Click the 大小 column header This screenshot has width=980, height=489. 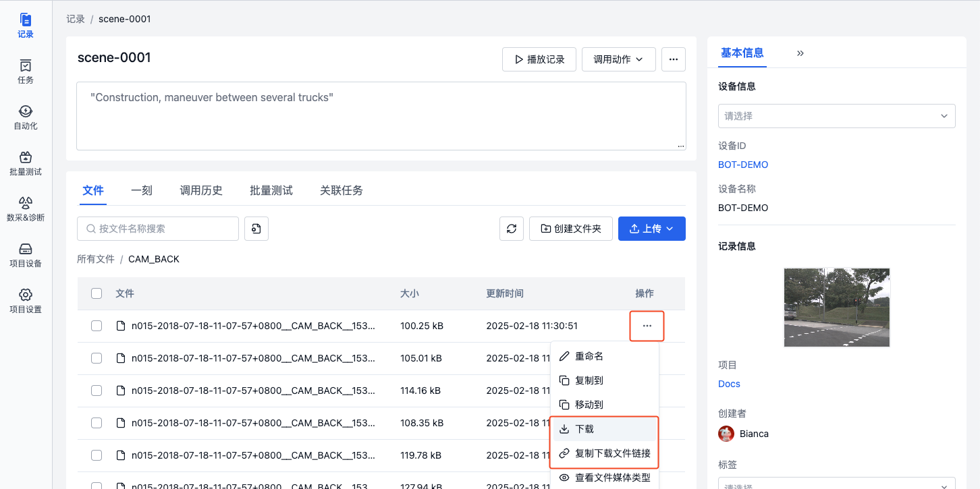click(x=410, y=293)
